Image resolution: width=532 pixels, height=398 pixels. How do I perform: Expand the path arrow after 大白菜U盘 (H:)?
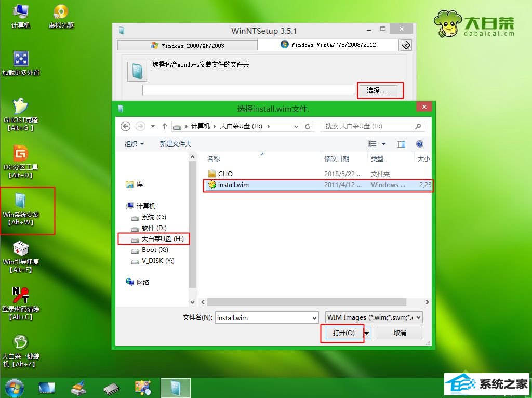(269, 126)
